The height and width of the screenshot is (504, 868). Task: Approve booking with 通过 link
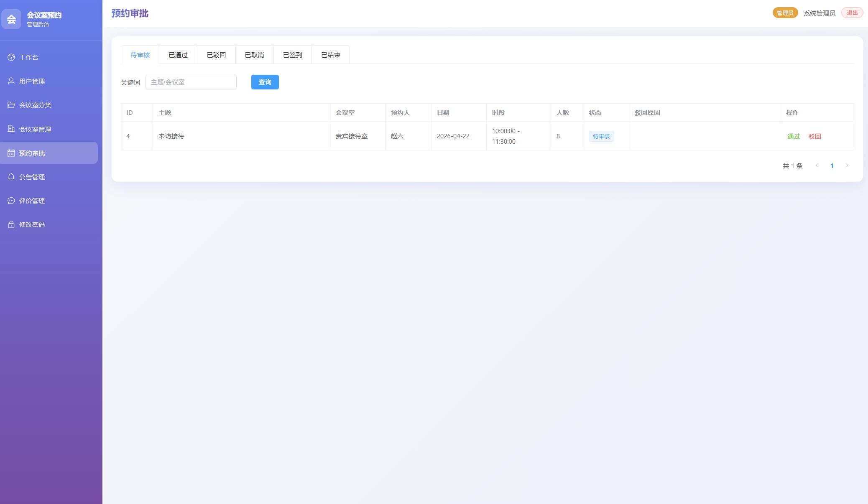pyautogui.click(x=793, y=136)
